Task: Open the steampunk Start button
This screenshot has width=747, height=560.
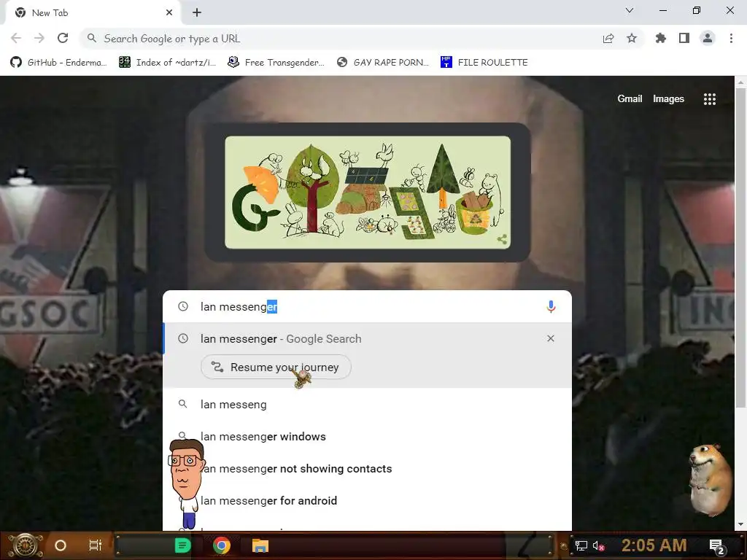Action: [26, 545]
